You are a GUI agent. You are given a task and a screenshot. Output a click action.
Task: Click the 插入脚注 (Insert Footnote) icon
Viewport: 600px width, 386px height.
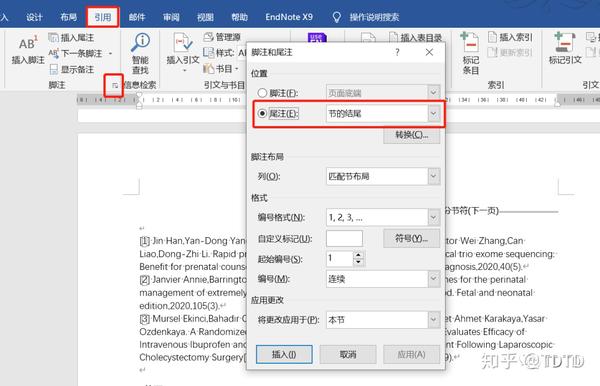[28, 43]
